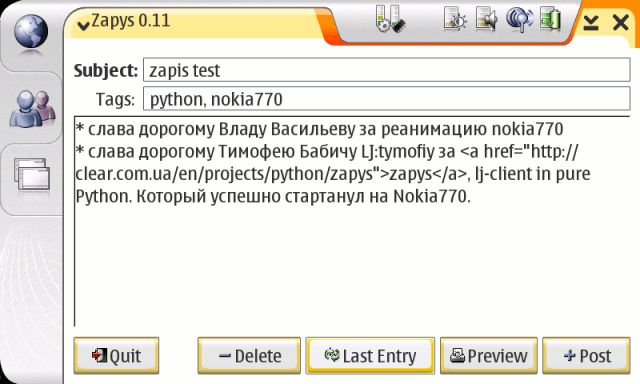Click the Tags label

pos(115,99)
